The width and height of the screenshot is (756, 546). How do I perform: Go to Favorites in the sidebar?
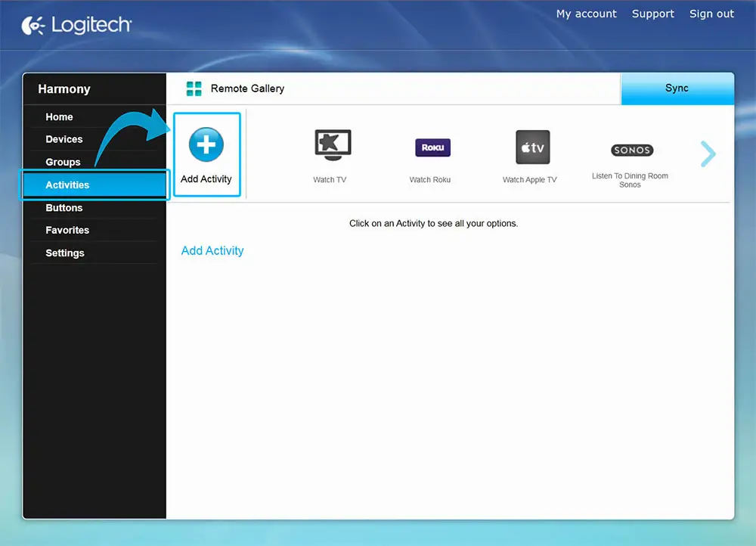pos(67,230)
